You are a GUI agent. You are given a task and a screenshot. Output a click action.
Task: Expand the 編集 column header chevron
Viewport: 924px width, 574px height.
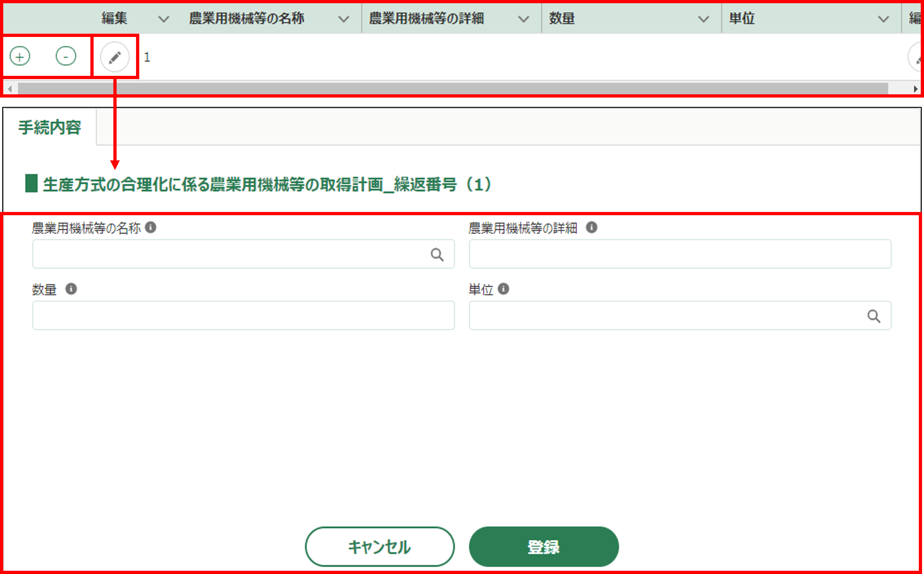(164, 19)
